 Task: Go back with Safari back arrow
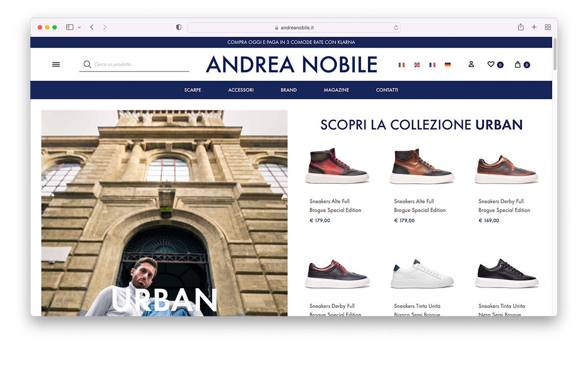[92, 27]
